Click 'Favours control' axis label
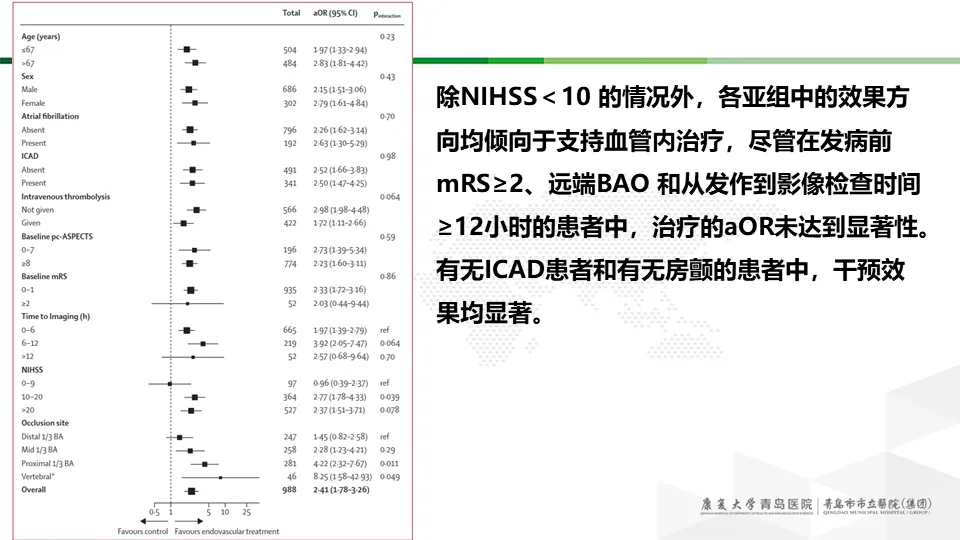Viewport: 960px width, 540px height. (143, 531)
